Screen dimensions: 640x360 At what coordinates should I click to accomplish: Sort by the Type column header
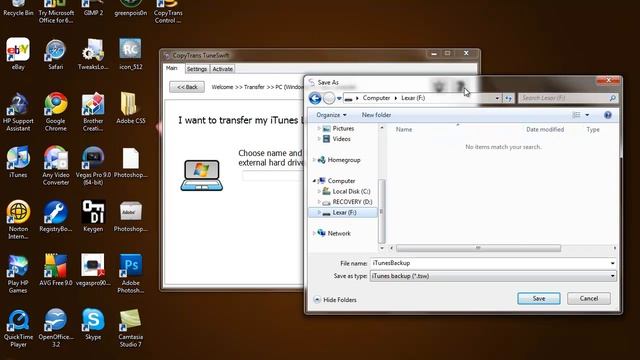(x=593, y=129)
